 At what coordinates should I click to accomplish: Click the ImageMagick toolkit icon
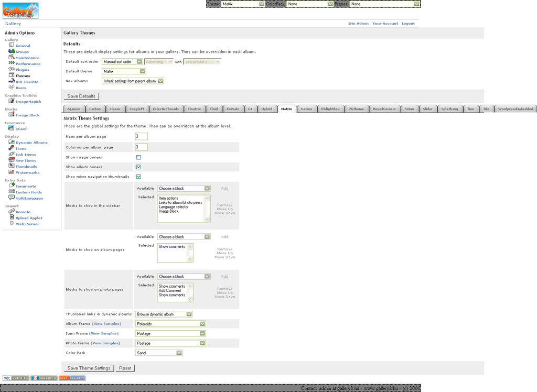tap(12, 101)
